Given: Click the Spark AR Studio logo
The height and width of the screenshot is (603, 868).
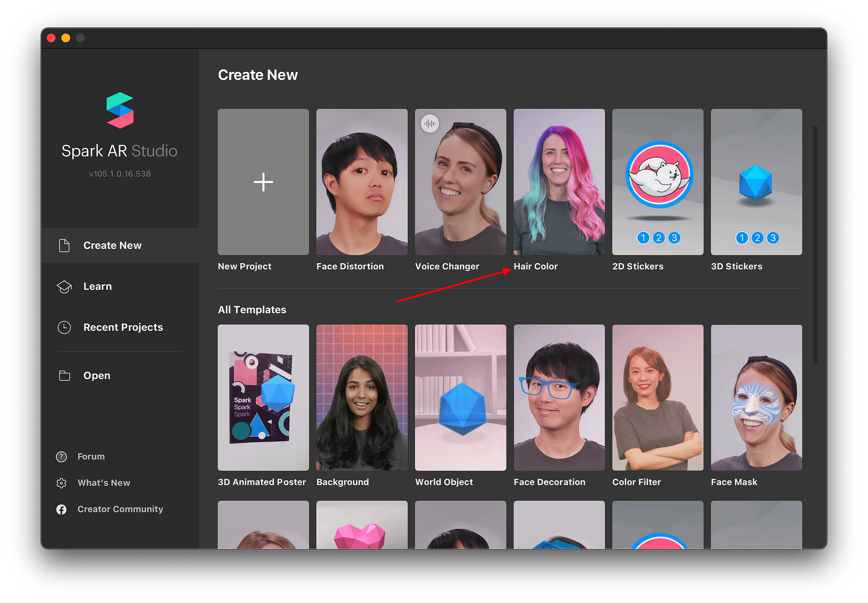Looking at the screenshot, I should (x=120, y=111).
